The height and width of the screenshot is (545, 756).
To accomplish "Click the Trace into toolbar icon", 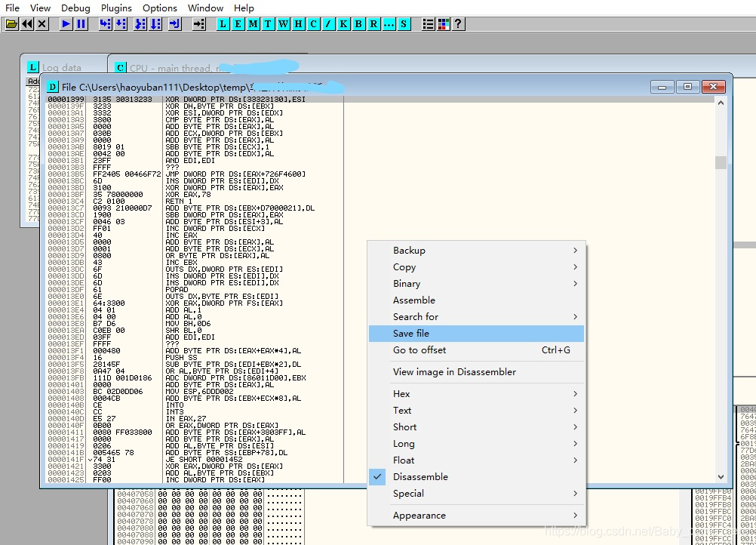I will pos(140,23).
